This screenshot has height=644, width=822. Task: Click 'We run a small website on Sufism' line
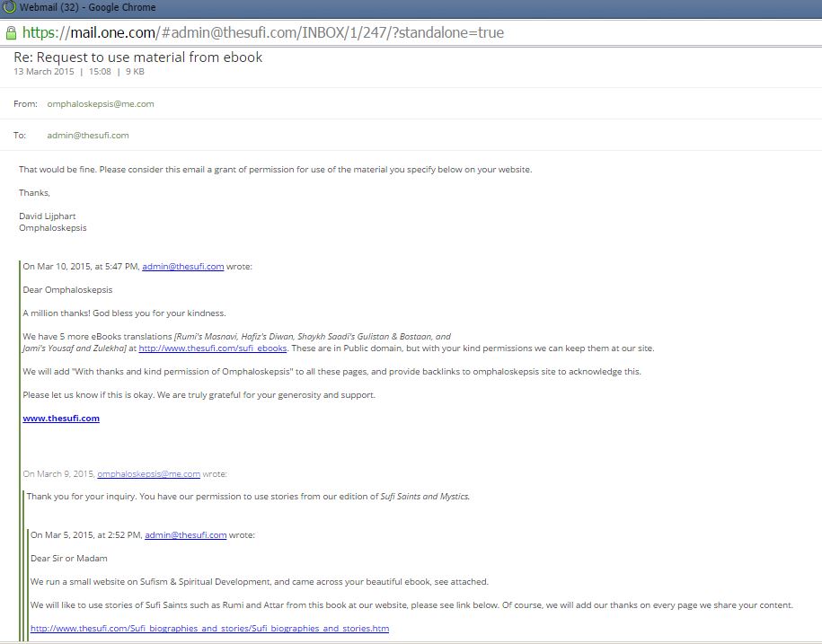pos(260,582)
